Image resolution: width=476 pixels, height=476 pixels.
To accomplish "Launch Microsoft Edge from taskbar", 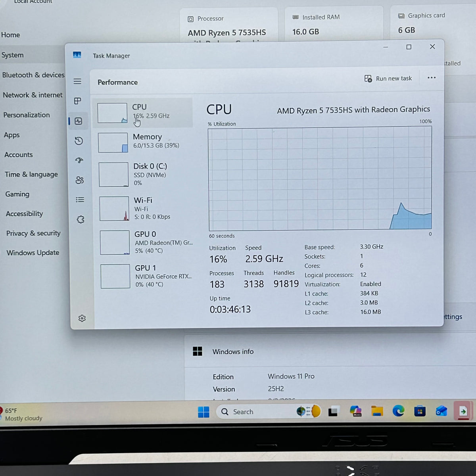I will pos(398,411).
